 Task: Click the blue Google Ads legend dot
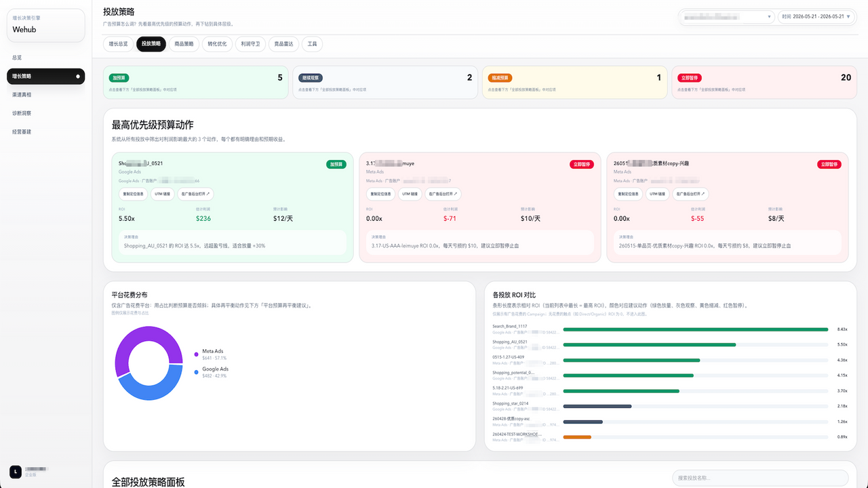[x=197, y=372]
